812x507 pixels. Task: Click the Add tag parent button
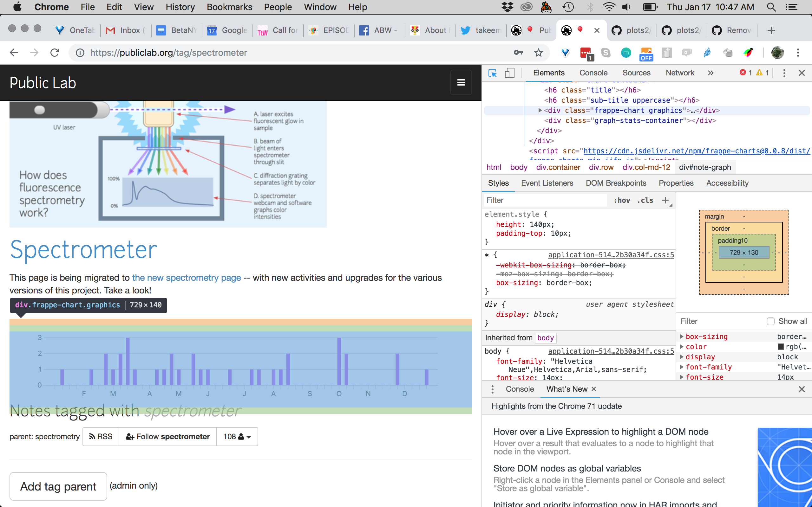click(58, 486)
